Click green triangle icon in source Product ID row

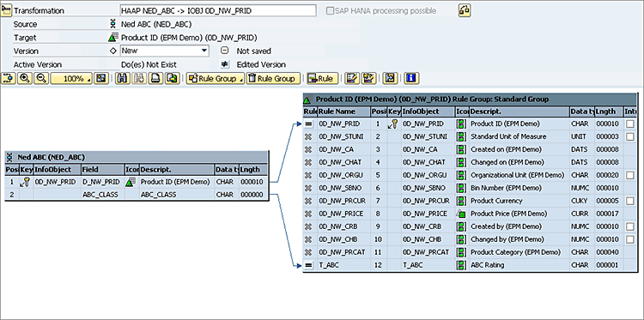tap(131, 182)
